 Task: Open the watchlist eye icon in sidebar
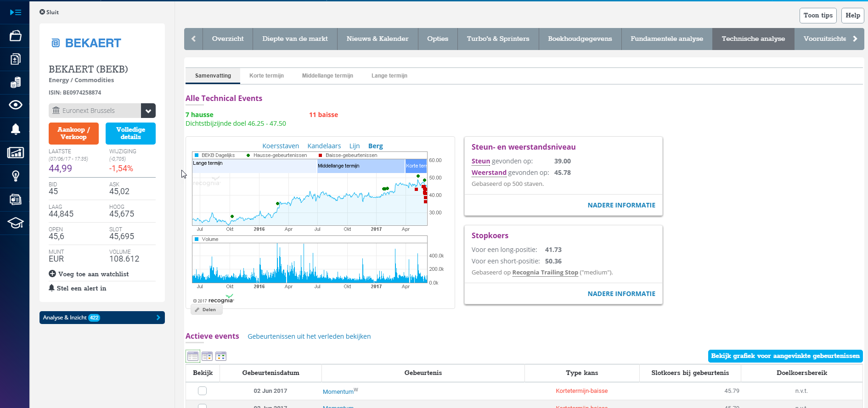(16, 105)
